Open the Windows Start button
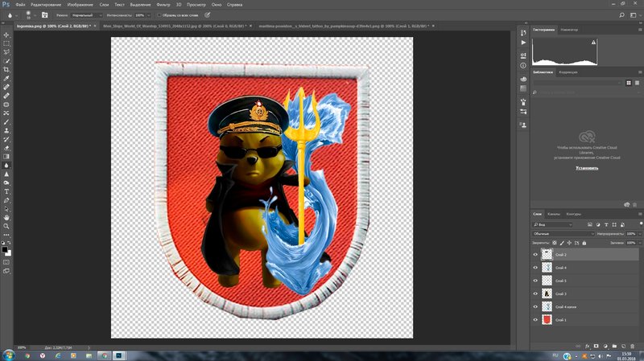 click(8, 354)
